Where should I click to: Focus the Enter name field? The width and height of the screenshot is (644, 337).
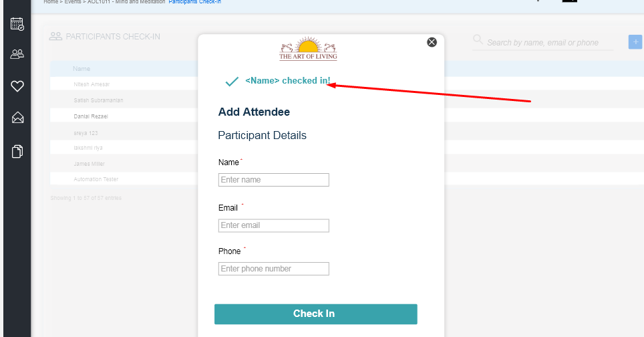point(273,180)
